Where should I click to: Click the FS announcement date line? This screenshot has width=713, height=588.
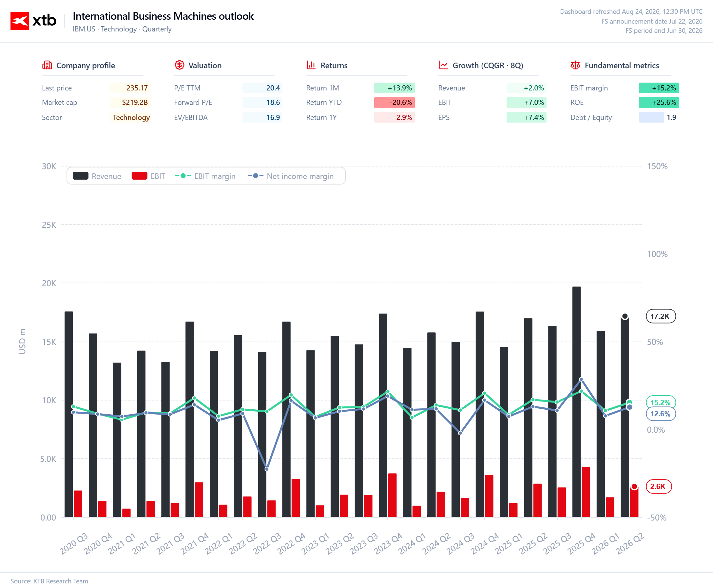[652, 21]
